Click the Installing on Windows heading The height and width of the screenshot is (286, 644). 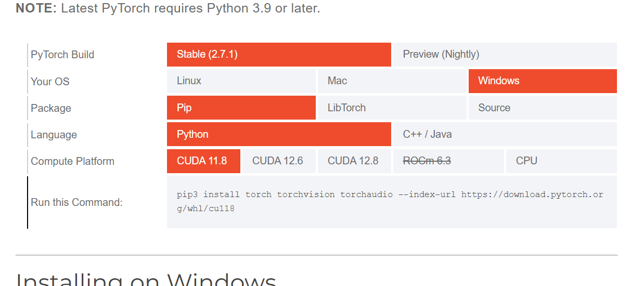(147, 279)
